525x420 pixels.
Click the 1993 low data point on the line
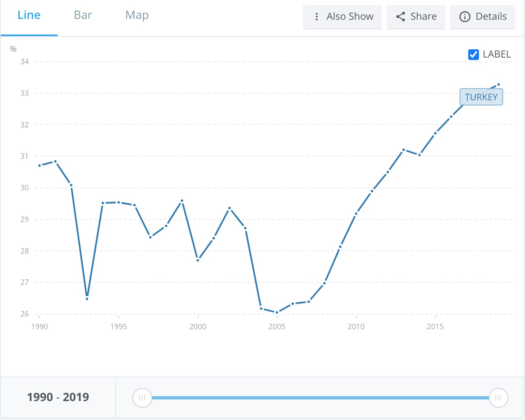click(x=87, y=299)
